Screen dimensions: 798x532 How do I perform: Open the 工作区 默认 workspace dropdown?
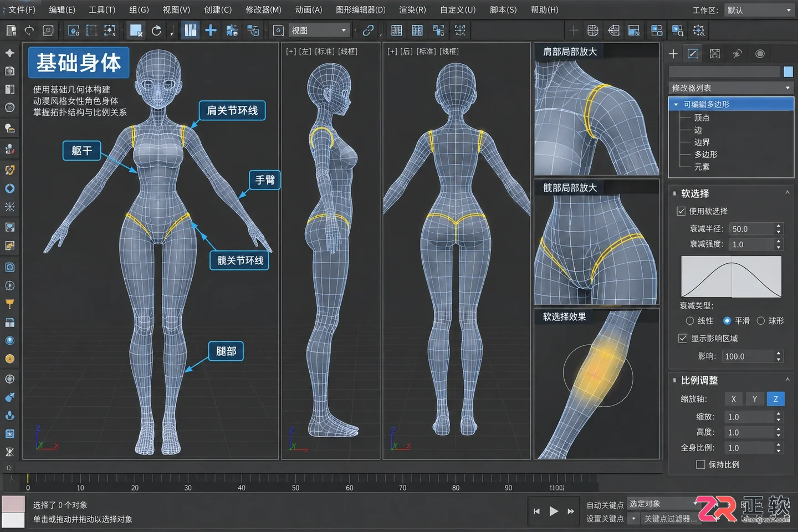pyautogui.click(x=759, y=10)
